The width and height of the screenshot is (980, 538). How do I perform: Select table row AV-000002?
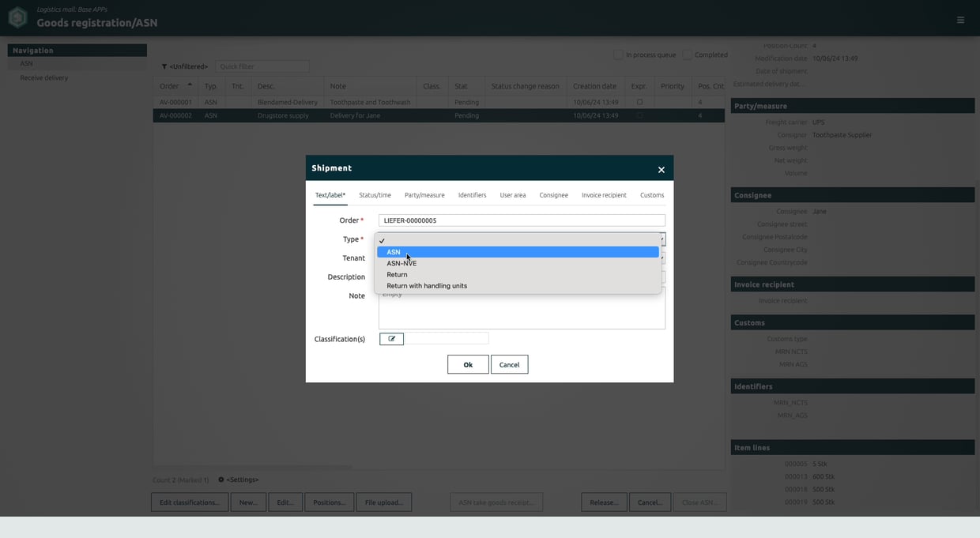439,115
